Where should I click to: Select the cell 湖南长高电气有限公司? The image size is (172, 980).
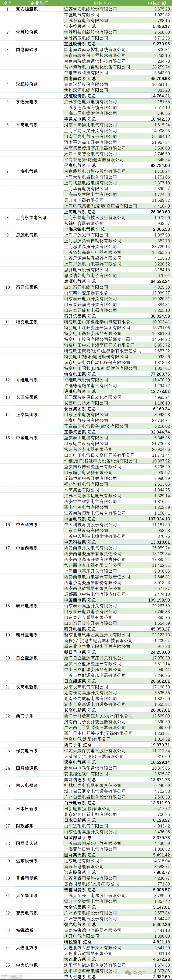86,687
